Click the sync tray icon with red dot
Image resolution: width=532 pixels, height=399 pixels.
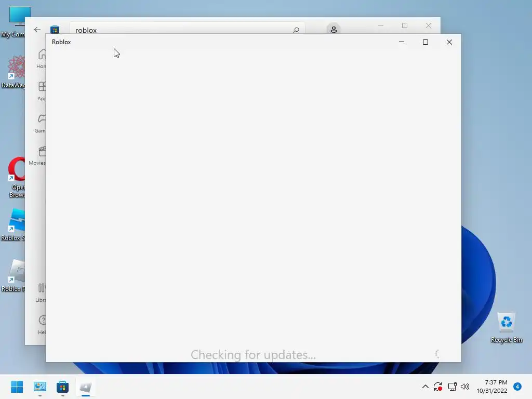coord(437,387)
